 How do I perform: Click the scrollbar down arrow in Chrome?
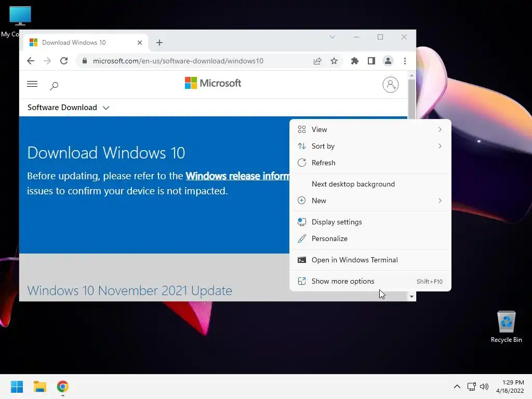coord(411,297)
